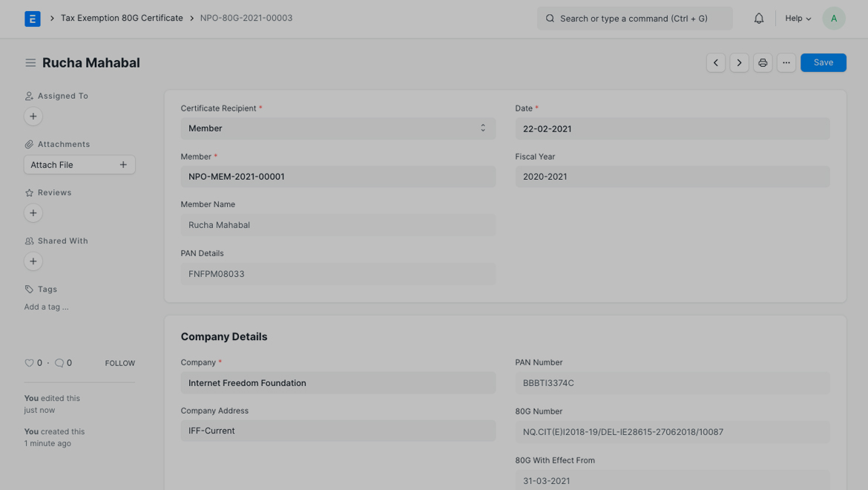Like this document with heart icon

coord(30,363)
